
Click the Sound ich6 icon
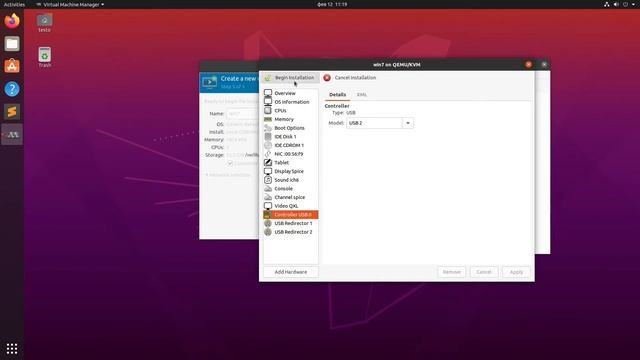268,180
